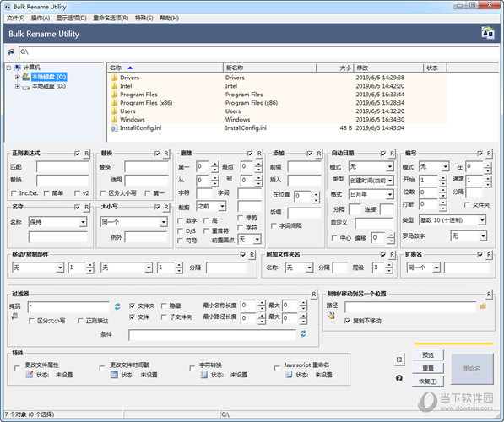The height and width of the screenshot is (422, 504).
Task: Reset the Auto Date section with R button
Action: click(393, 154)
